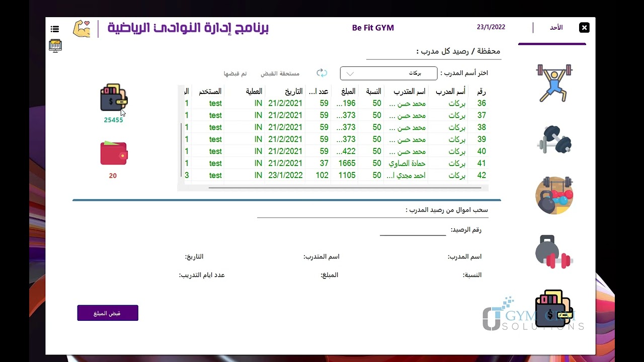Image resolution: width=644 pixels, height=362 pixels.
Task: Click the flexing arm gym logo
Action: [x=82, y=29]
